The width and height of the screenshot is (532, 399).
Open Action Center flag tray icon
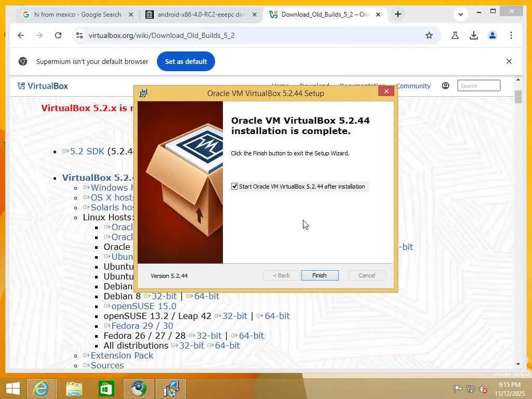tap(458, 389)
